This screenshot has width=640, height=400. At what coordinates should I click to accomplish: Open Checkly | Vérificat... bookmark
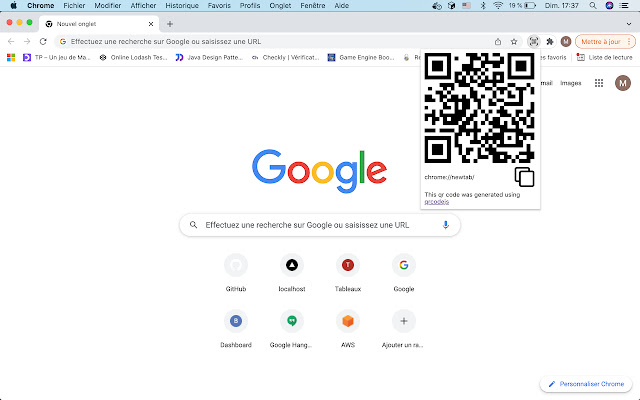[285, 58]
